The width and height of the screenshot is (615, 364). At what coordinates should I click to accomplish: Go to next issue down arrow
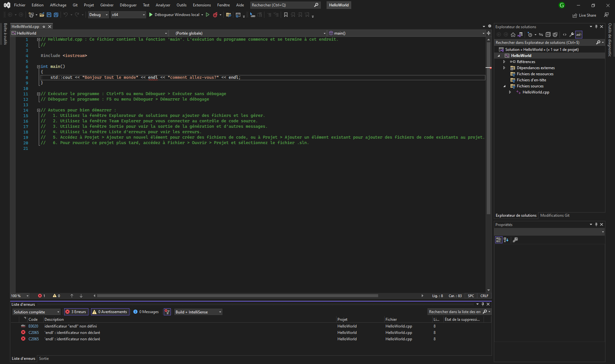(81, 296)
